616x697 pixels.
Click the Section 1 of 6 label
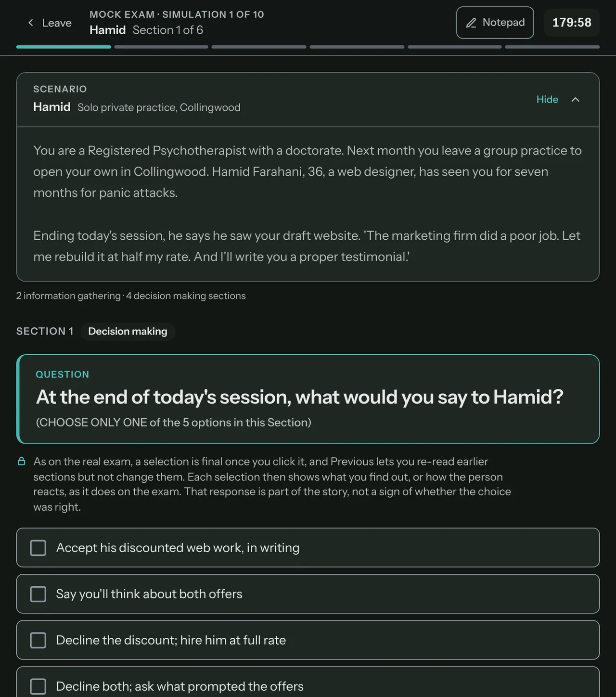(168, 30)
